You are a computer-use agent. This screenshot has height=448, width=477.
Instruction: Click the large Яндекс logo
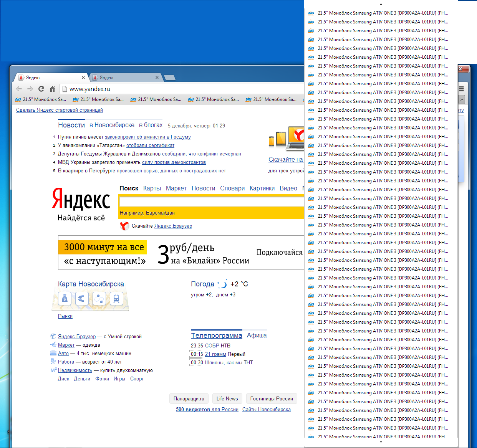(x=81, y=198)
